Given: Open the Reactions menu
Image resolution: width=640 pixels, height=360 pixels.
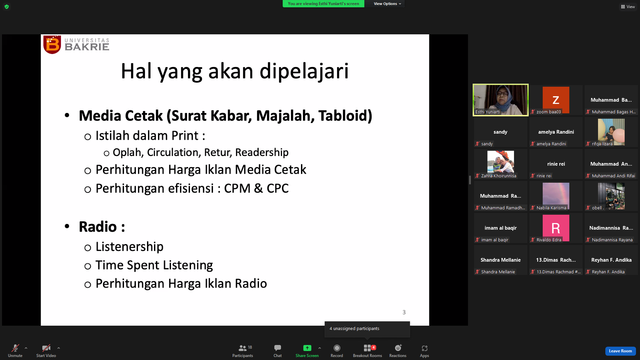Looking at the screenshot, I should [x=398, y=350].
